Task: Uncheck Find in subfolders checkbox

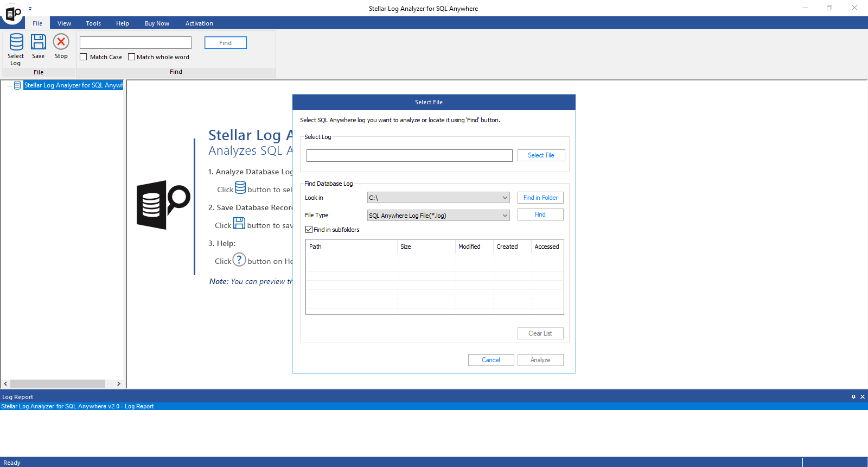Action: 309,230
